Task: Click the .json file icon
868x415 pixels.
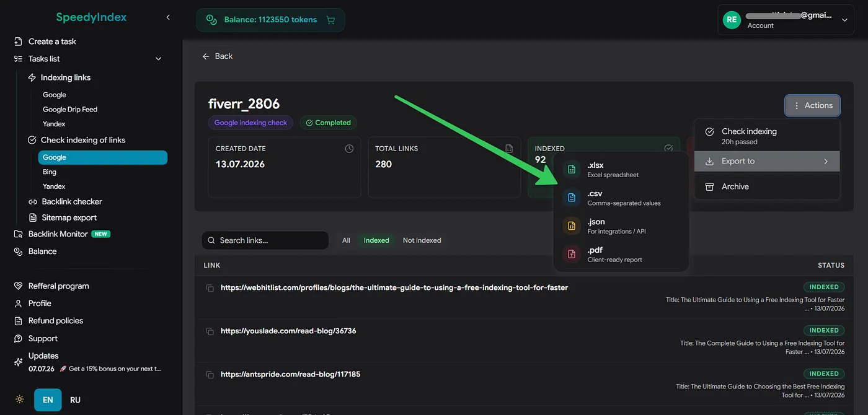Action: click(x=572, y=226)
